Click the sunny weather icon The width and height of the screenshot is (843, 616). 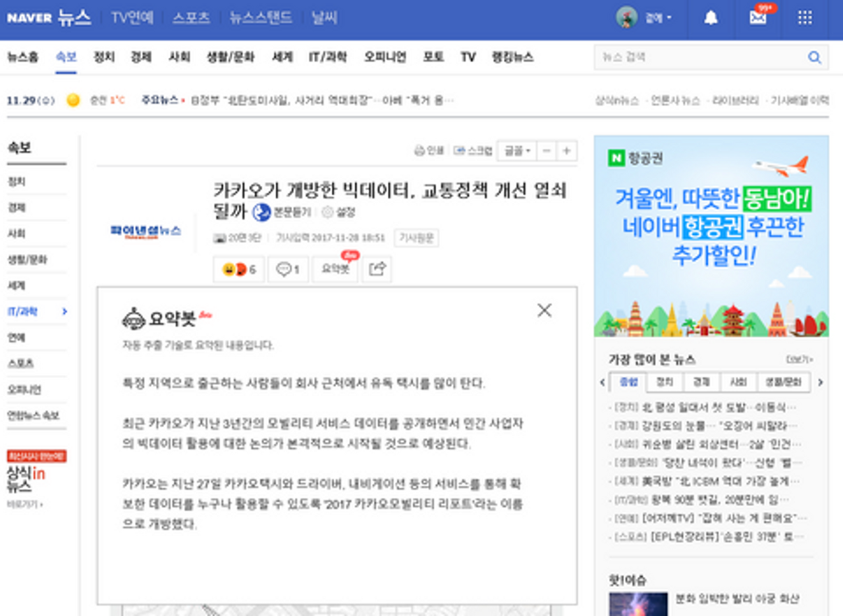[x=73, y=100]
